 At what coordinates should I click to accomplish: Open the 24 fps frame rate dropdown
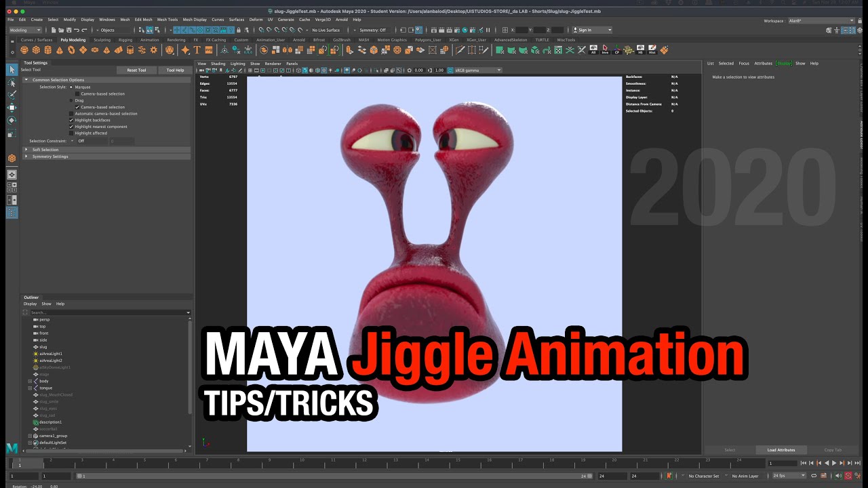point(789,476)
